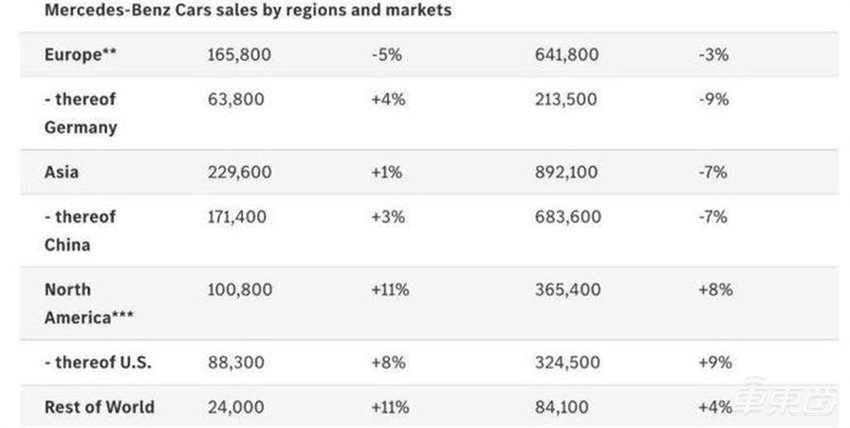The image size is (850, 428).
Task: Click the +9% change in U.S. row
Action: 717,362
